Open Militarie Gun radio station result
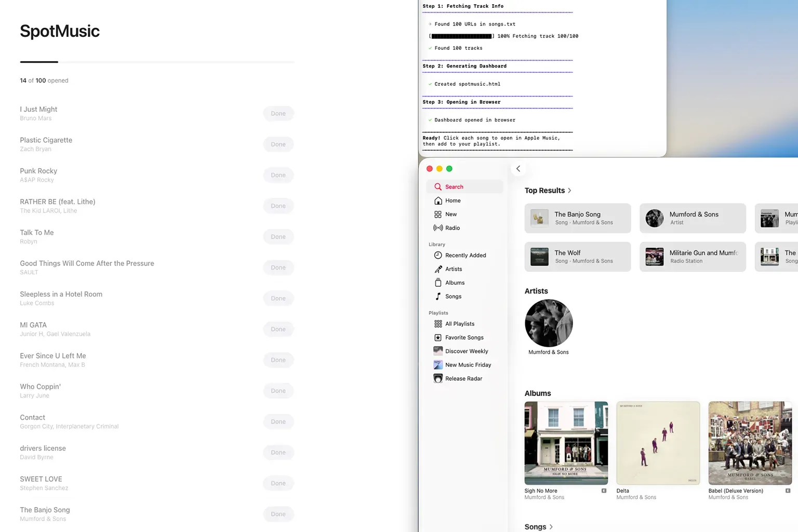This screenshot has height=532, width=798. pyautogui.click(x=693, y=257)
